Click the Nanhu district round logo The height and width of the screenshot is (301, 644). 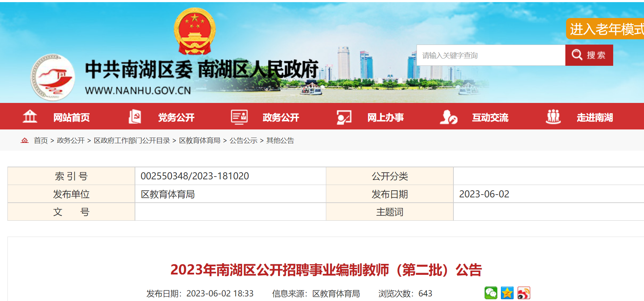(53, 77)
